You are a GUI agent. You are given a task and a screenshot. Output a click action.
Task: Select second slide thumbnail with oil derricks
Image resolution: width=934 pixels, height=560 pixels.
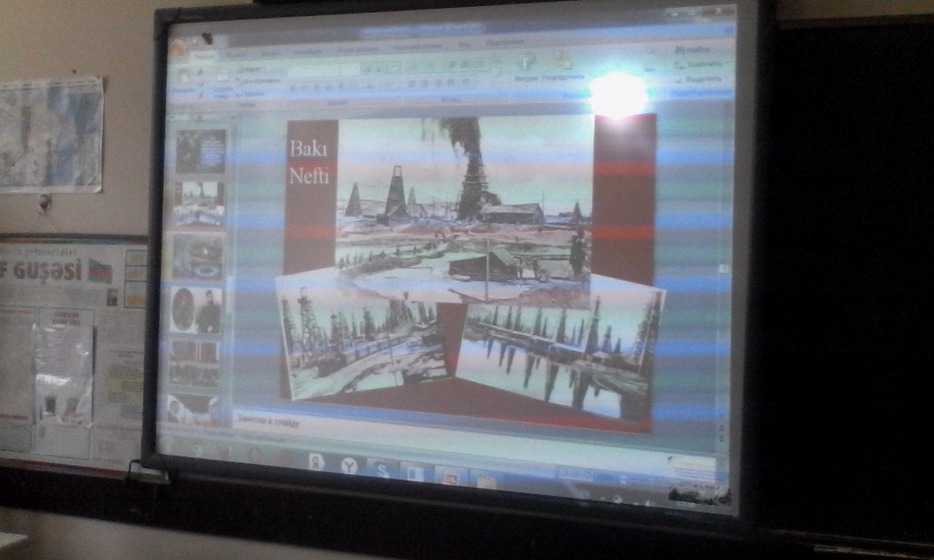coord(200,204)
